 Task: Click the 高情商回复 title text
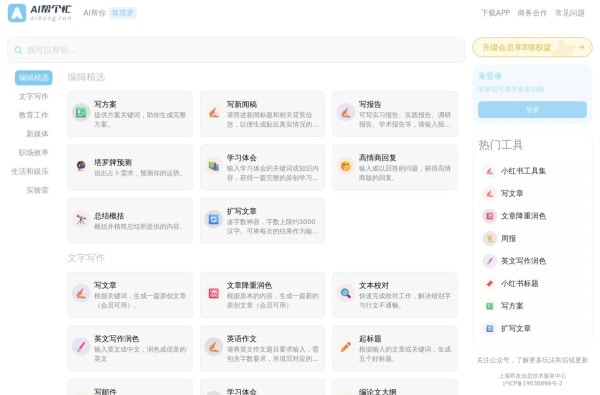point(377,158)
